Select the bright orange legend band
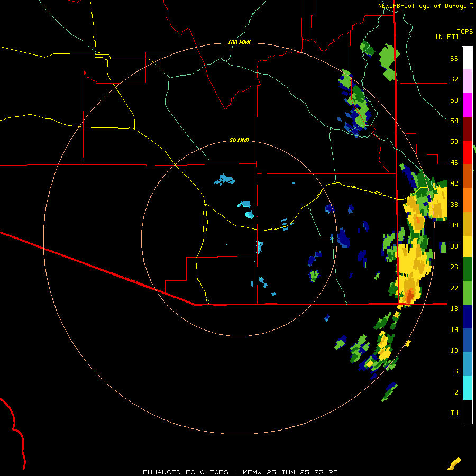 (x=467, y=200)
